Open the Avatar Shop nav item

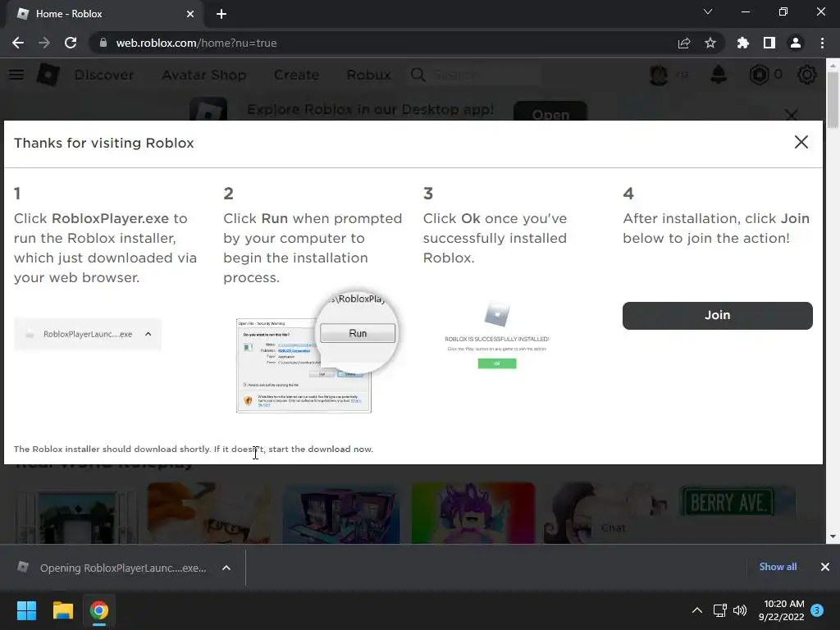[x=204, y=75]
